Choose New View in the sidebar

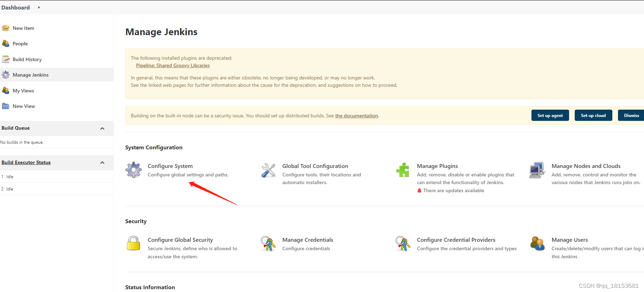(x=24, y=106)
